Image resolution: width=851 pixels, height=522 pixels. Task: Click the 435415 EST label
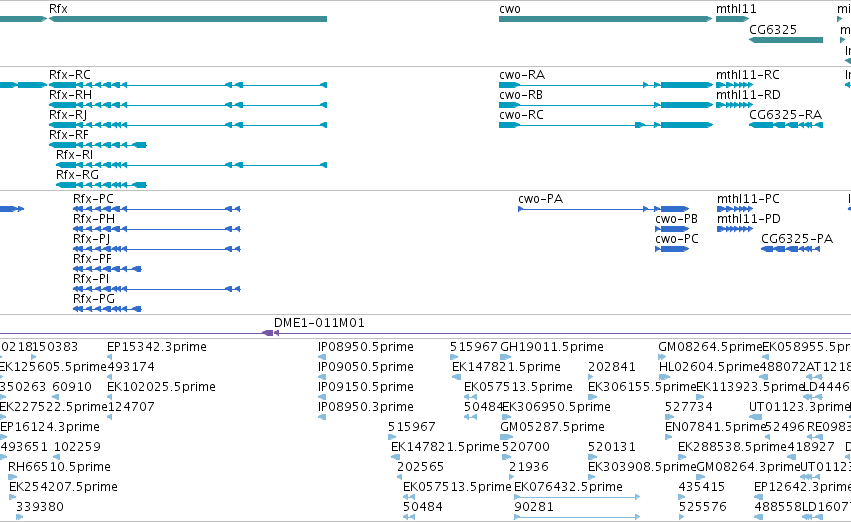click(x=702, y=487)
